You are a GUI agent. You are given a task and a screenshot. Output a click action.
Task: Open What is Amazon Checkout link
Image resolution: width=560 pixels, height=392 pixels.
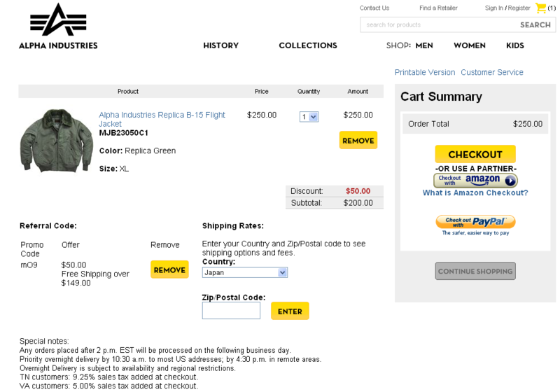pyautogui.click(x=475, y=192)
